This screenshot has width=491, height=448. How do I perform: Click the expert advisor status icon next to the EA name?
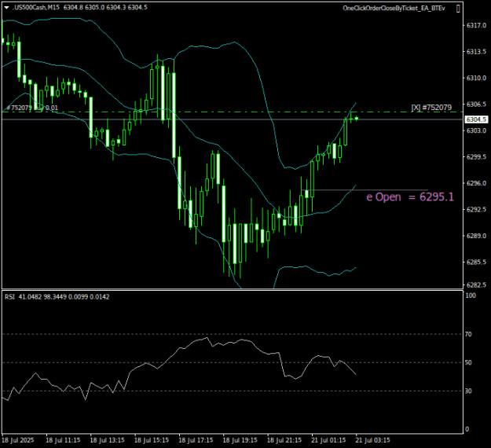click(x=458, y=9)
